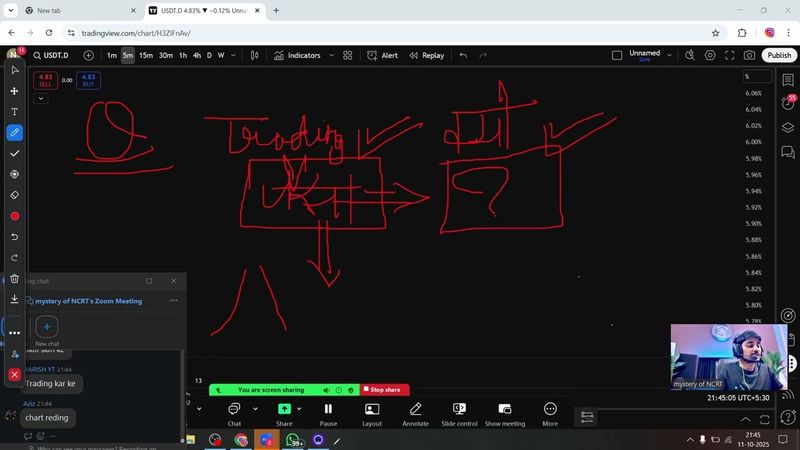Image resolution: width=800 pixels, height=450 pixels.
Task: Pick the Eraser annotation tool
Action: tap(14, 195)
